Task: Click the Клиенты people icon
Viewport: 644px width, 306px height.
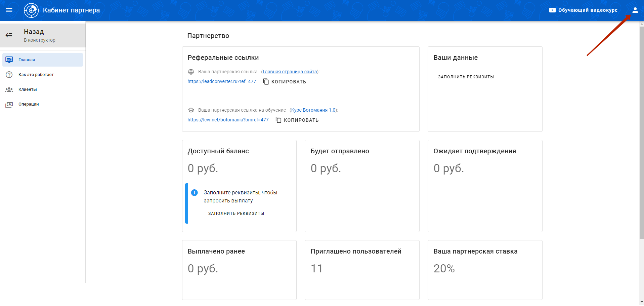Action: 9,89
